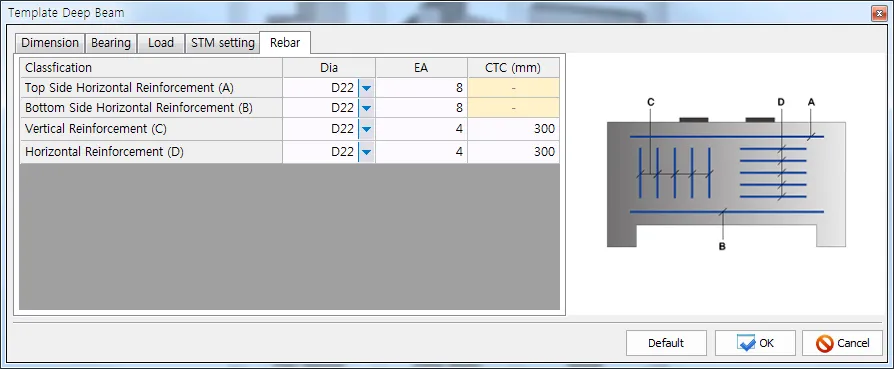Viewport: 894px width, 369px height.
Task: Confirm with the OK button
Action: click(755, 343)
